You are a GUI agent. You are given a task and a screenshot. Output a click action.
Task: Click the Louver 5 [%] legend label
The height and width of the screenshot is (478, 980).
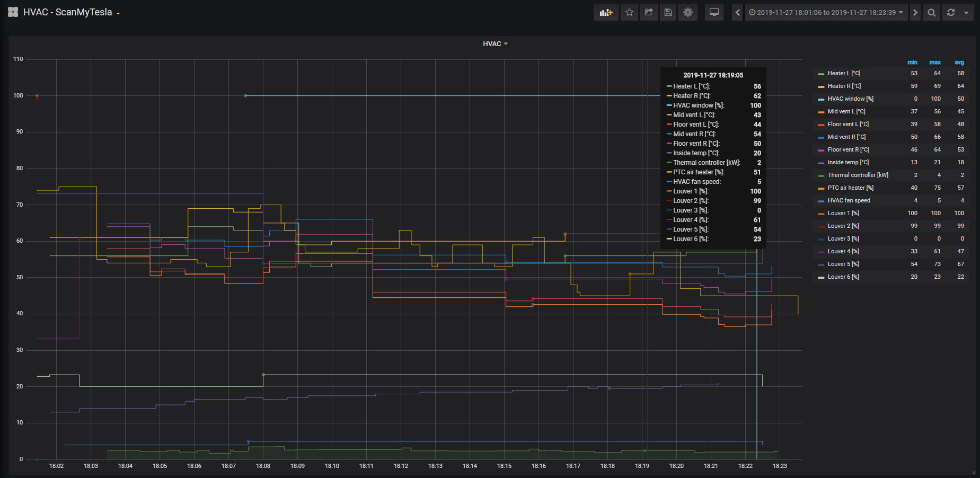843,264
